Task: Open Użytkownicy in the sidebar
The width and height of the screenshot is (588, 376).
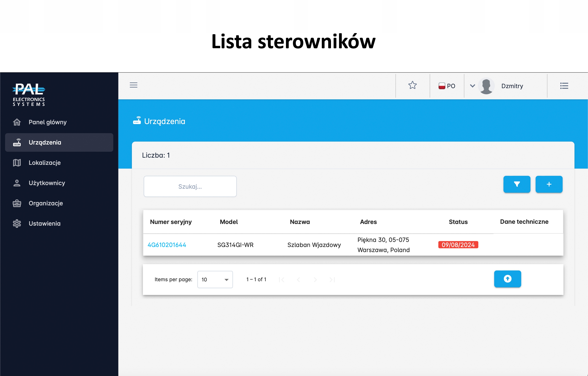Action: tap(47, 183)
